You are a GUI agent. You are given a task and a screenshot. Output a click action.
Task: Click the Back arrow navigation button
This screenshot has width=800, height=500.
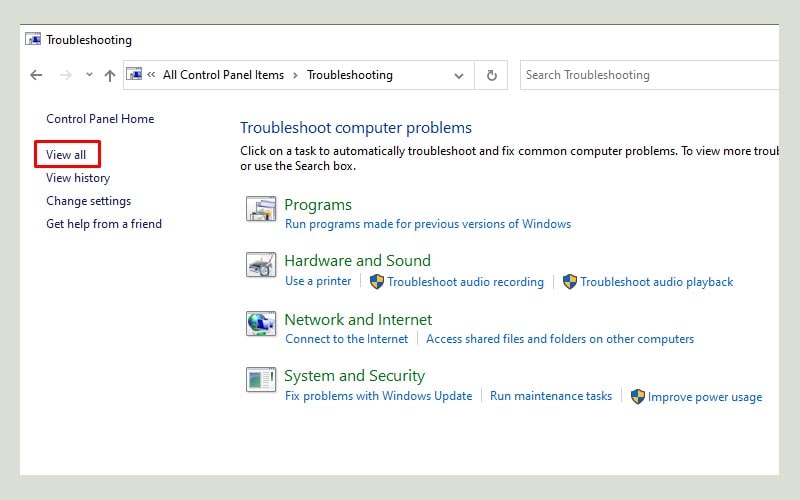click(x=36, y=75)
